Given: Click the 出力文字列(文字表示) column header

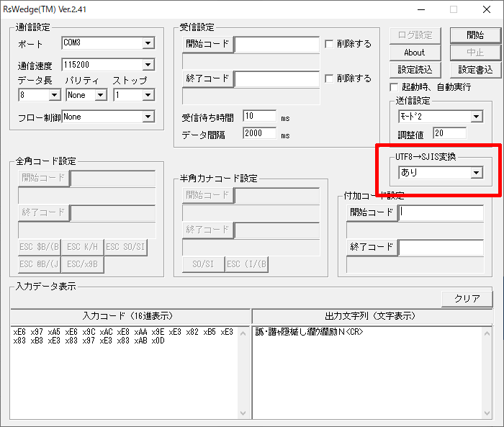Looking at the screenshot, I should (x=372, y=316).
